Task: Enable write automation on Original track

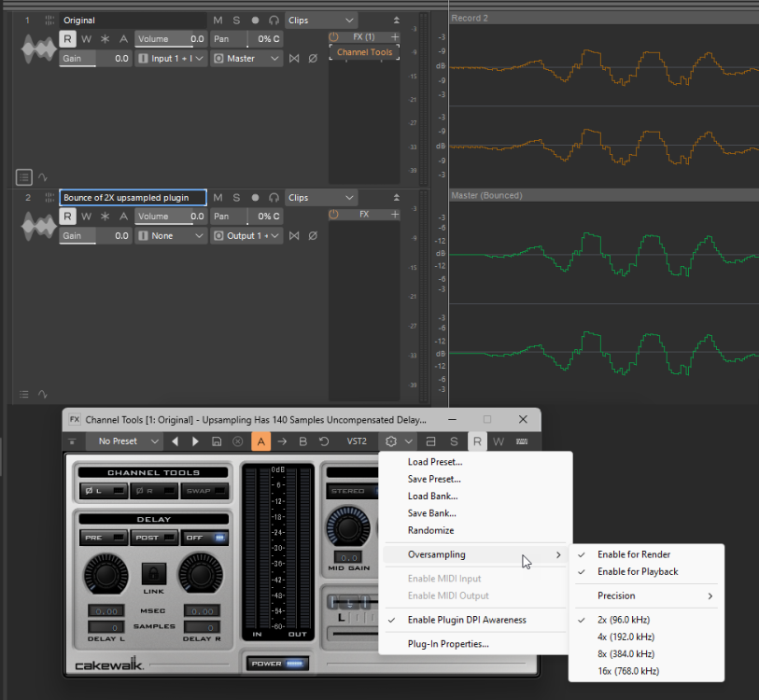Action: coord(86,39)
